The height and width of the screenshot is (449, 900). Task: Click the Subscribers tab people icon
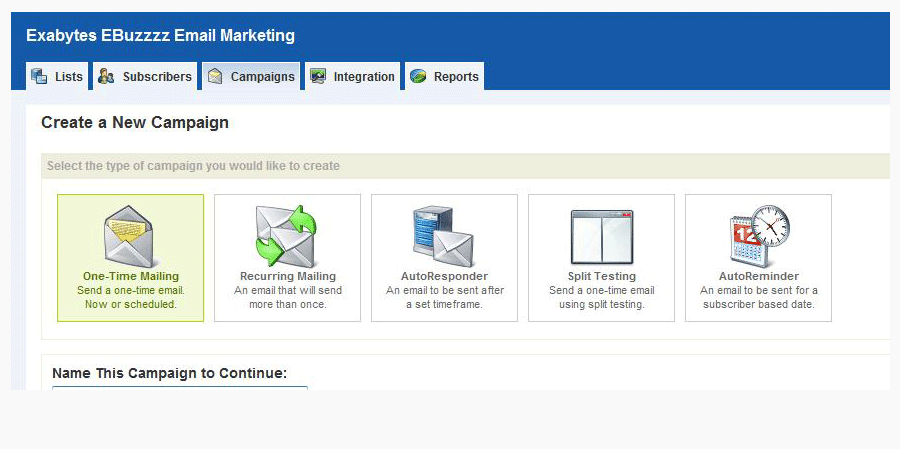[x=106, y=77]
